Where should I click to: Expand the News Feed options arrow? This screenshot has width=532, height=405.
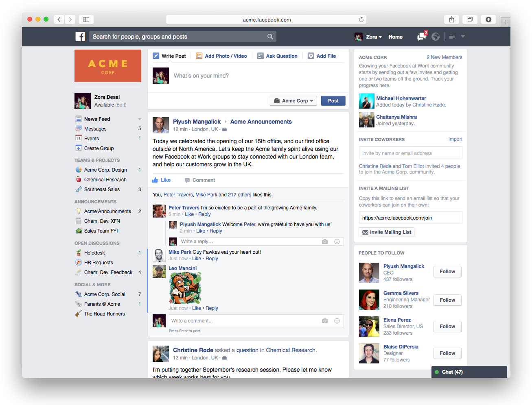tap(140, 119)
